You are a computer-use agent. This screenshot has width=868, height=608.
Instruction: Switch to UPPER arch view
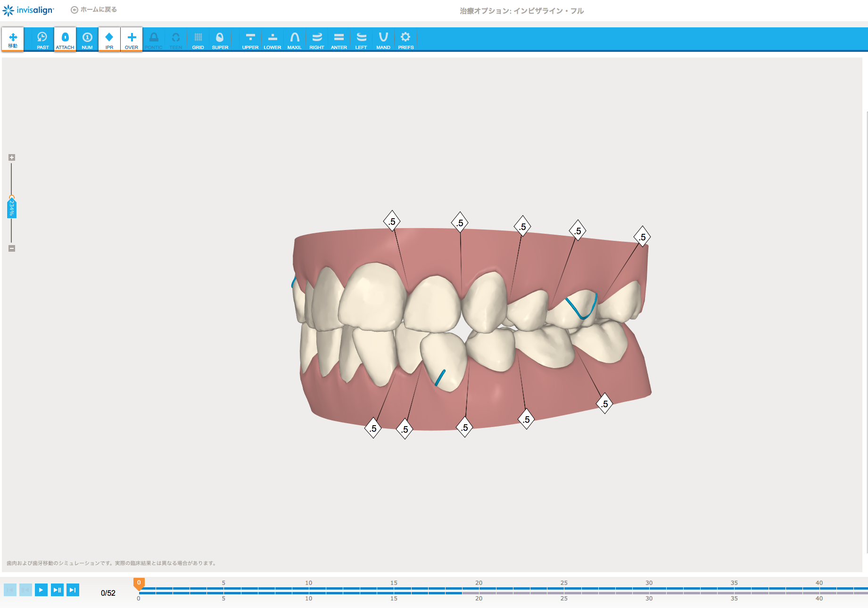(x=250, y=39)
